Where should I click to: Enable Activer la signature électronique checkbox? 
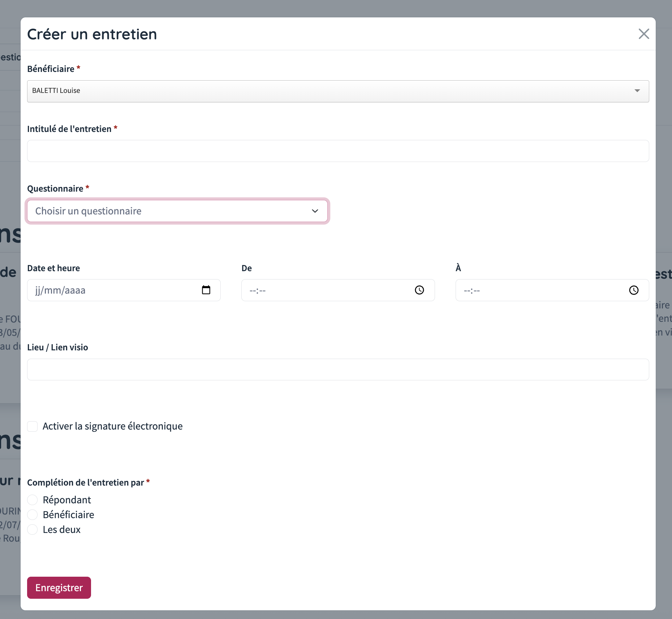coord(33,426)
